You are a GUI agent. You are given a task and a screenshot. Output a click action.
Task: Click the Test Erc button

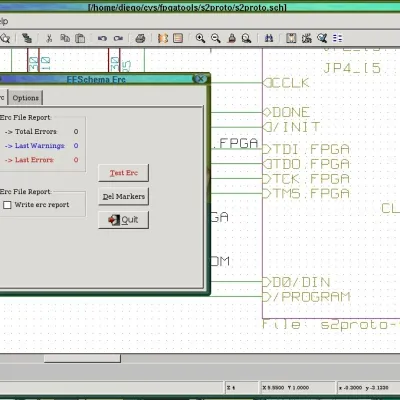pos(124,173)
